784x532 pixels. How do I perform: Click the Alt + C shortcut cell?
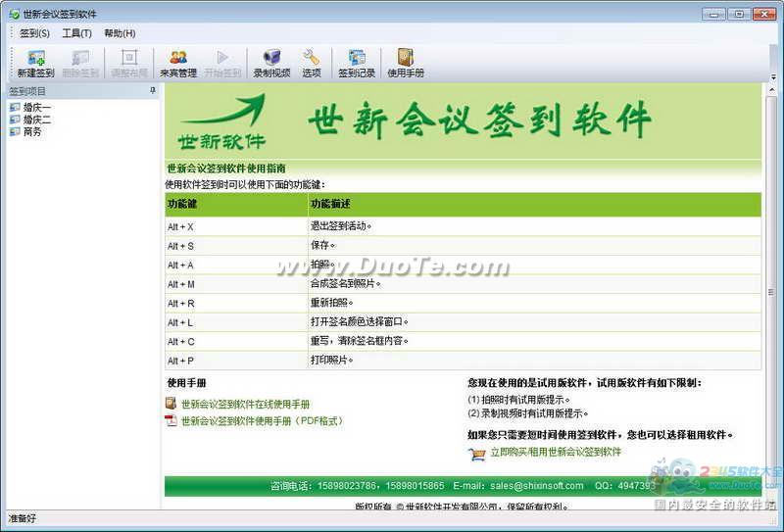click(236, 342)
